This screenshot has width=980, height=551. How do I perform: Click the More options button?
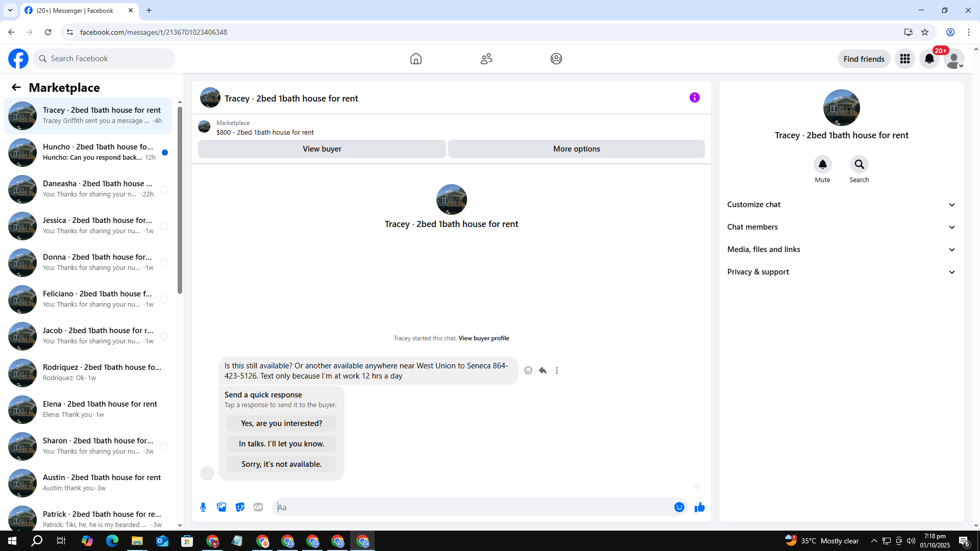pyautogui.click(x=576, y=149)
